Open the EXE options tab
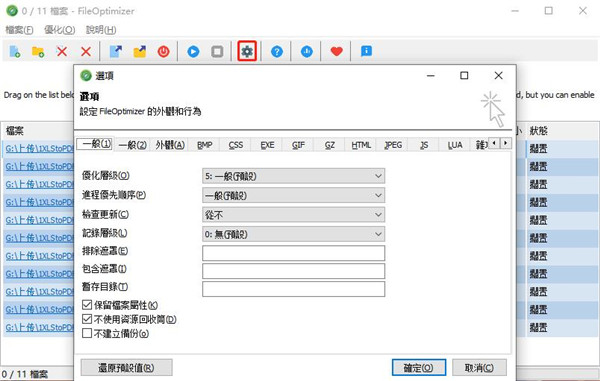The width and height of the screenshot is (600, 381). coord(267,145)
